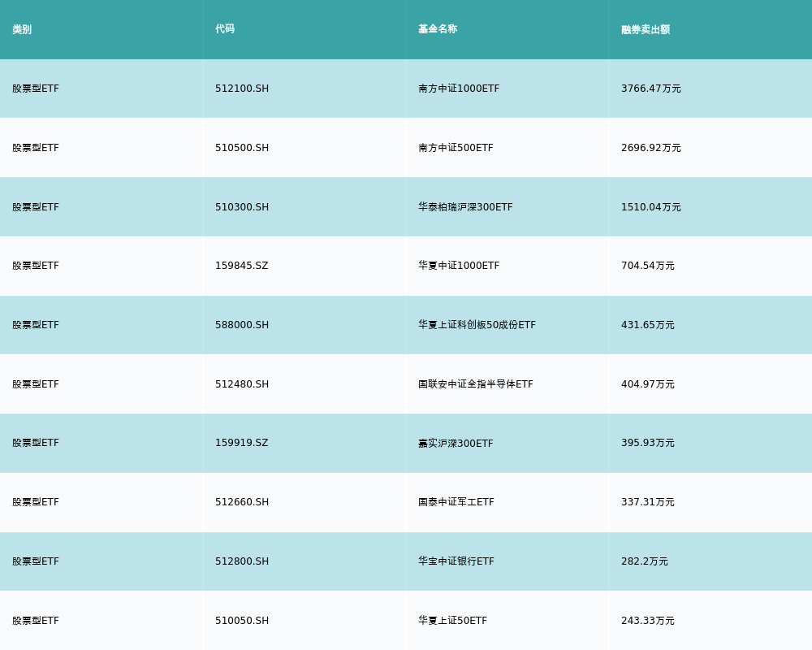The height and width of the screenshot is (650, 812).
Task: Click the value 395.93万元
Action: pyautogui.click(x=648, y=443)
